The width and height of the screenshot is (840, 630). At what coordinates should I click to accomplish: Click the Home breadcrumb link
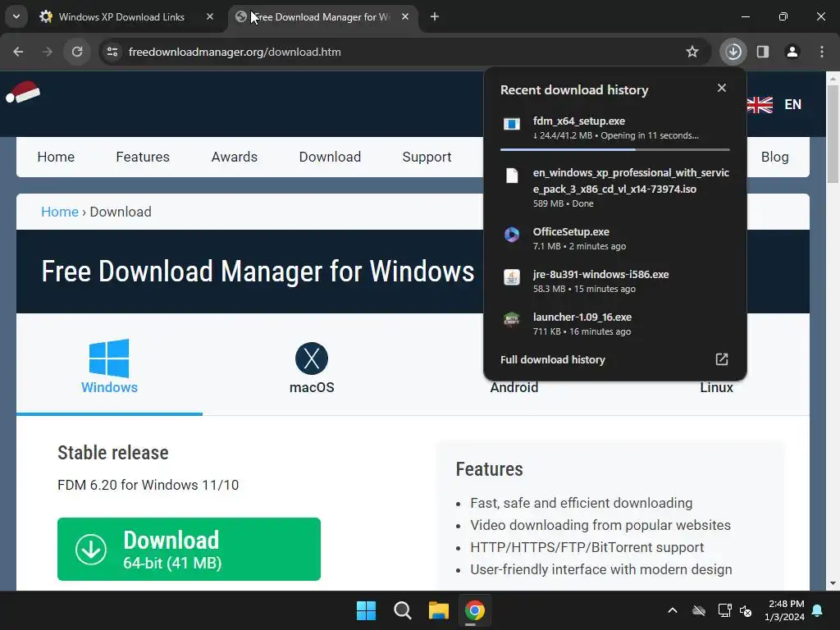tap(59, 212)
